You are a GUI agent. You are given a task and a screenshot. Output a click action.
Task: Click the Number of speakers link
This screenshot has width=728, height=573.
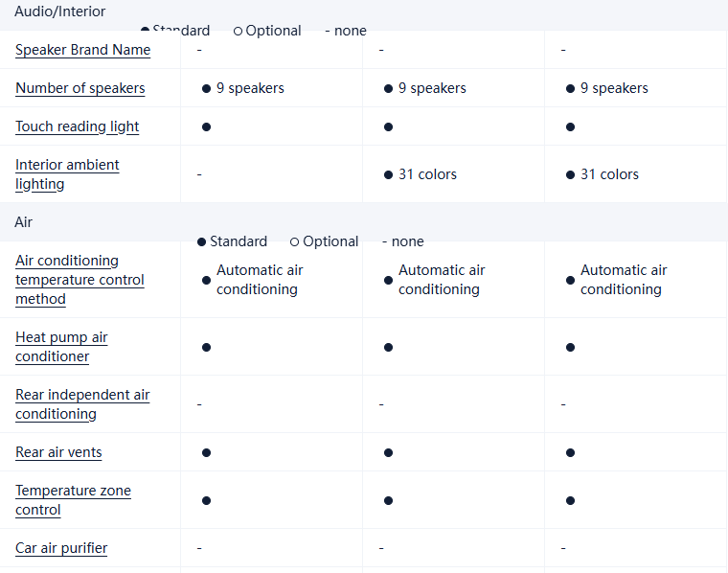click(80, 88)
